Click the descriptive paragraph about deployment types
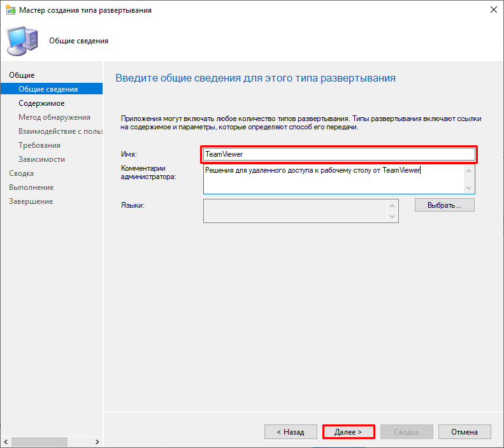This screenshot has width=504, height=448. point(301,123)
